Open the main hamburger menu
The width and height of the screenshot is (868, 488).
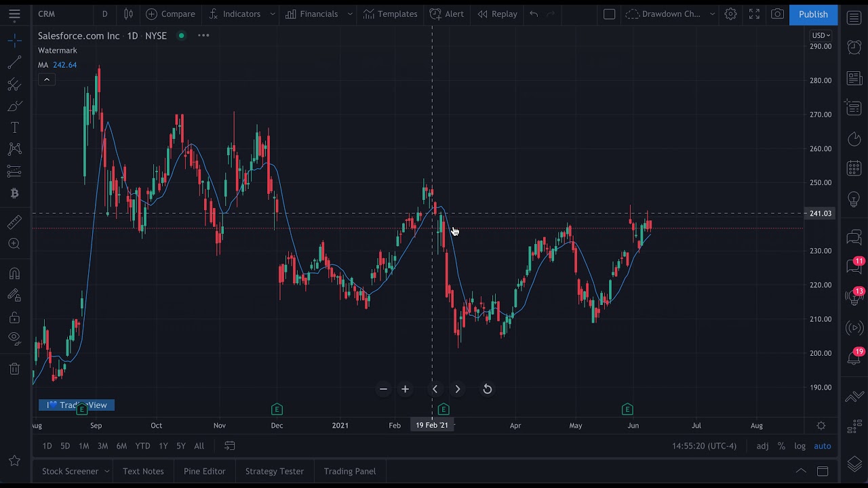14,14
